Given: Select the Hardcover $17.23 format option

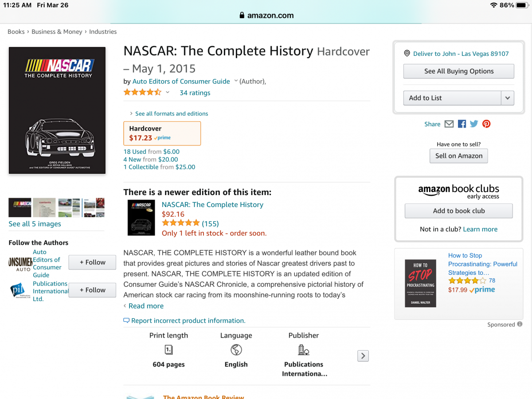Looking at the screenshot, I should coord(162,133).
